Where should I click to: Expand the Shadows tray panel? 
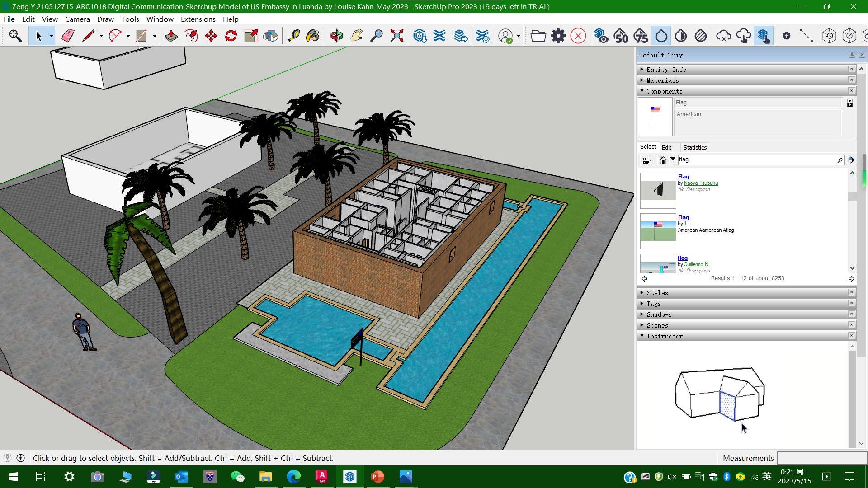click(x=659, y=314)
